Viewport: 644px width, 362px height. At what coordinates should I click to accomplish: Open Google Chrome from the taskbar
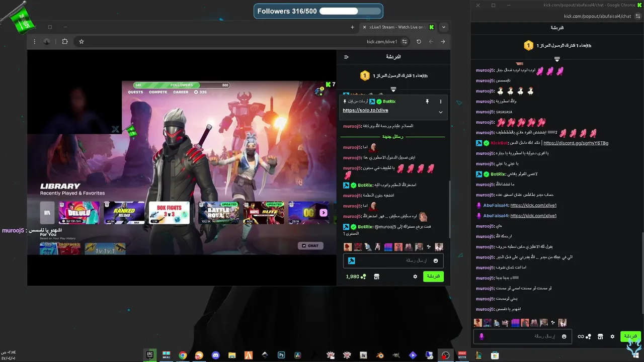[183, 355]
